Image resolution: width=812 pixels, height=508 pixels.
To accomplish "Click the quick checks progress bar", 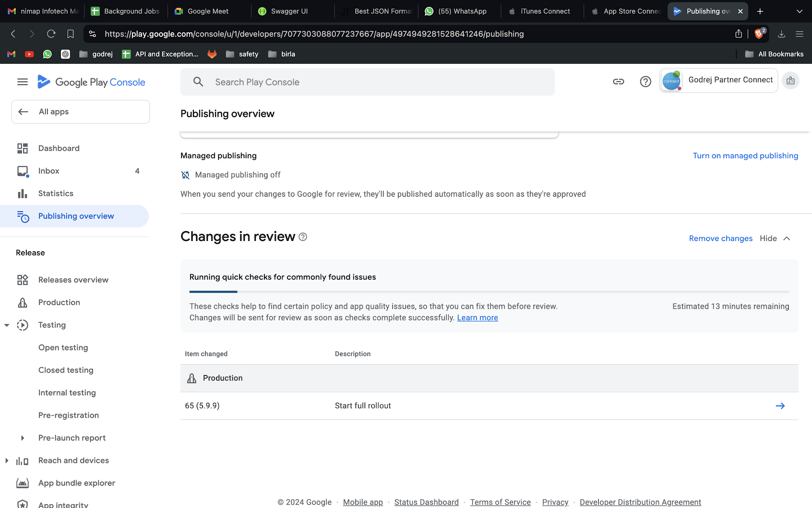I will (x=489, y=292).
